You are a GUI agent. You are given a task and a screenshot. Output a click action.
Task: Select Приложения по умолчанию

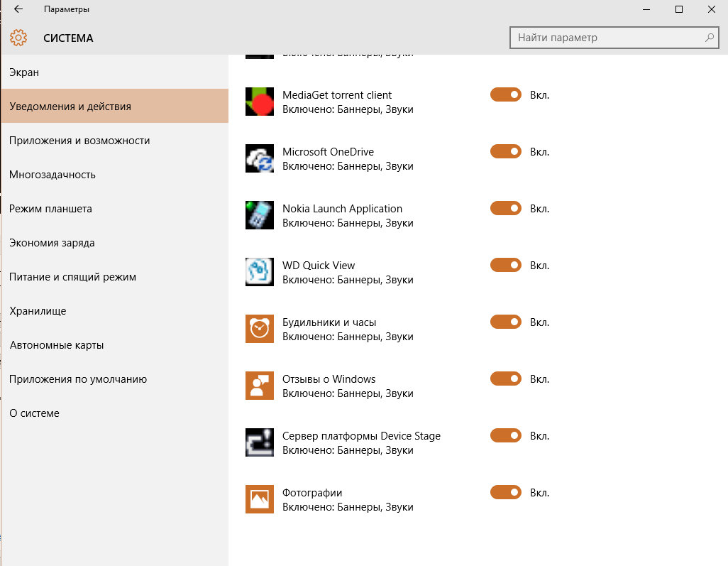coord(115,379)
